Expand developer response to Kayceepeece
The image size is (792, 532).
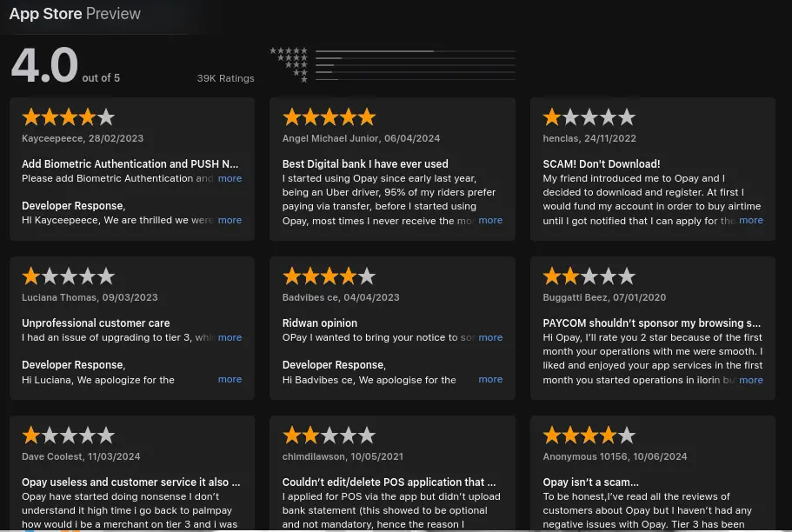tap(230, 220)
